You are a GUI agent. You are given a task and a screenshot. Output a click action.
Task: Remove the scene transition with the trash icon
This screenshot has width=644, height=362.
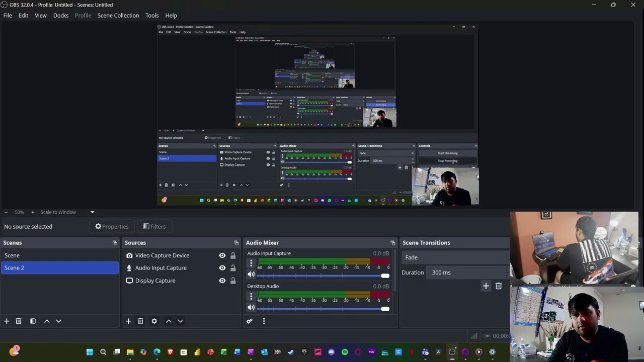coord(499,287)
